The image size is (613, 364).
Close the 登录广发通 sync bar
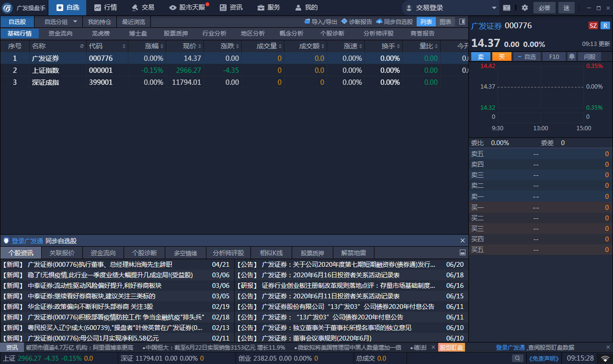coord(463,240)
